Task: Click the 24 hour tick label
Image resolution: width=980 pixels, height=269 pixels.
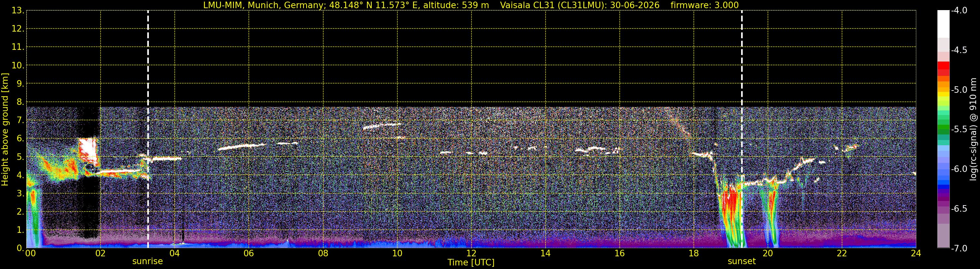Action: click(916, 253)
